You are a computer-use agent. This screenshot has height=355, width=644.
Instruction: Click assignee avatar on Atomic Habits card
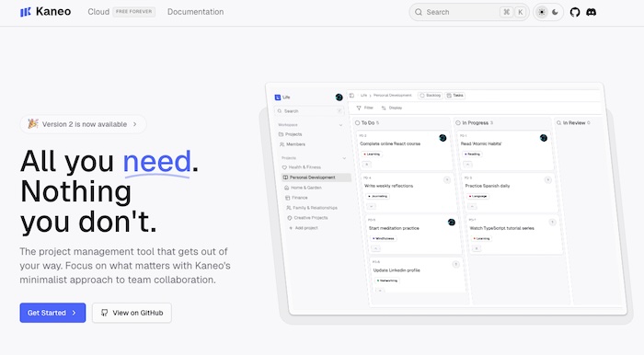point(544,138)
